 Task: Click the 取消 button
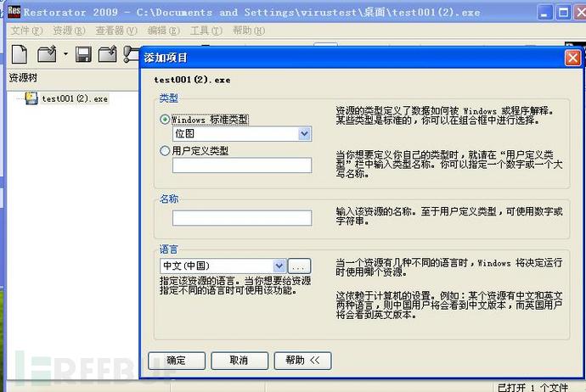[239, 361]
